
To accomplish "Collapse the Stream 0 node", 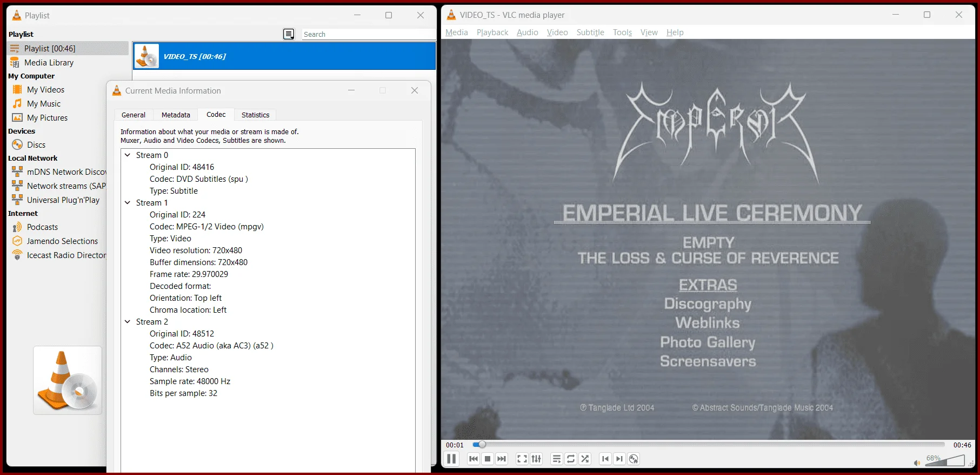I will pos(128,155).
